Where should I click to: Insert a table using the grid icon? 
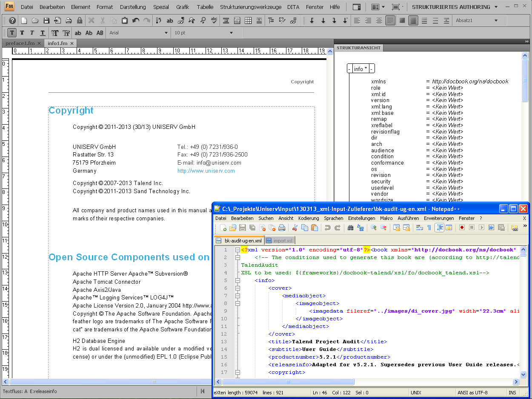click(x=248, y=20)
